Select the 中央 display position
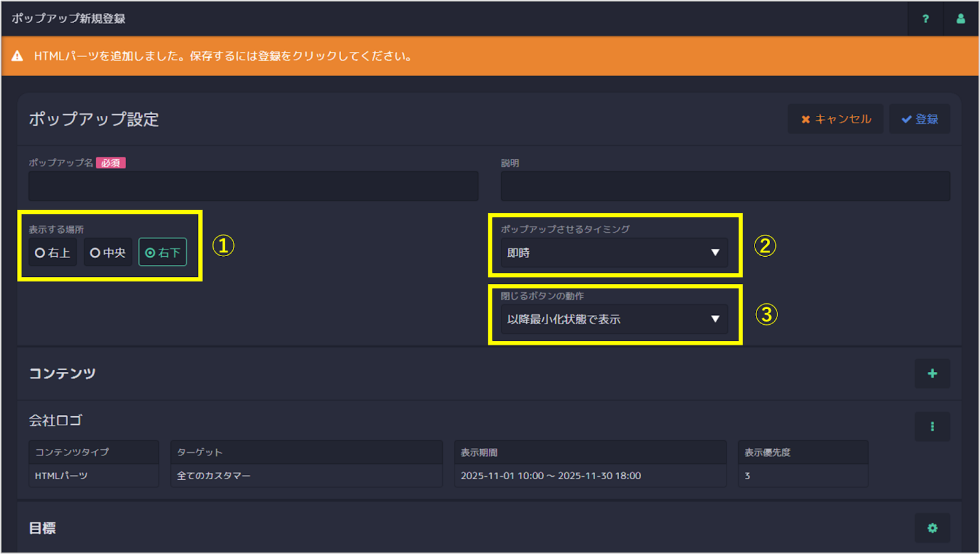This screenshot has height=554, width=980. tap(108, 251)
